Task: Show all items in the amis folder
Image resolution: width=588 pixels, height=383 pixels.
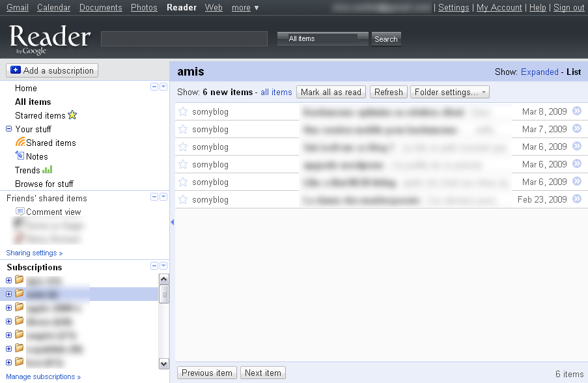Action: [x=276, y=92]
